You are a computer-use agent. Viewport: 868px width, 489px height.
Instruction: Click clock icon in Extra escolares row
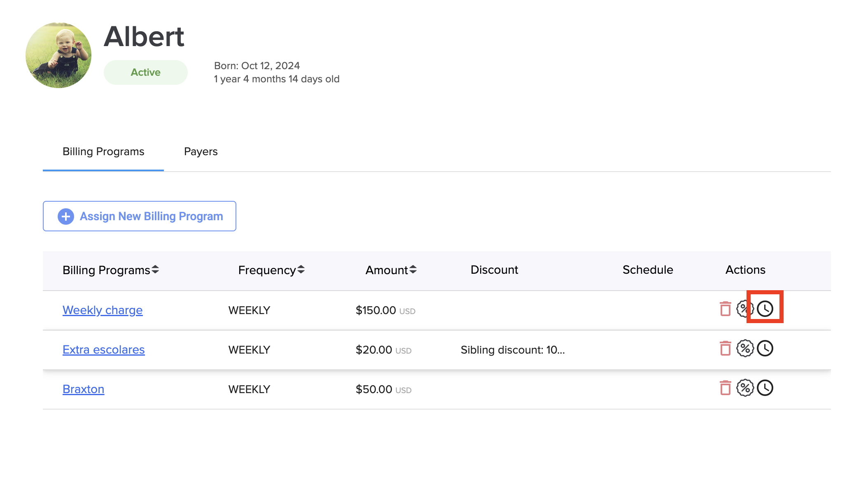click(x=765, y=348)
